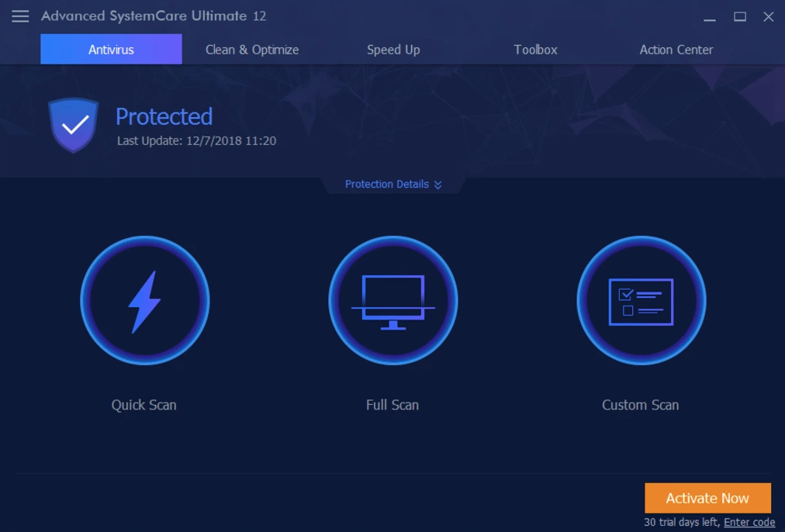Click the Protected status heading

click(164, 116)
